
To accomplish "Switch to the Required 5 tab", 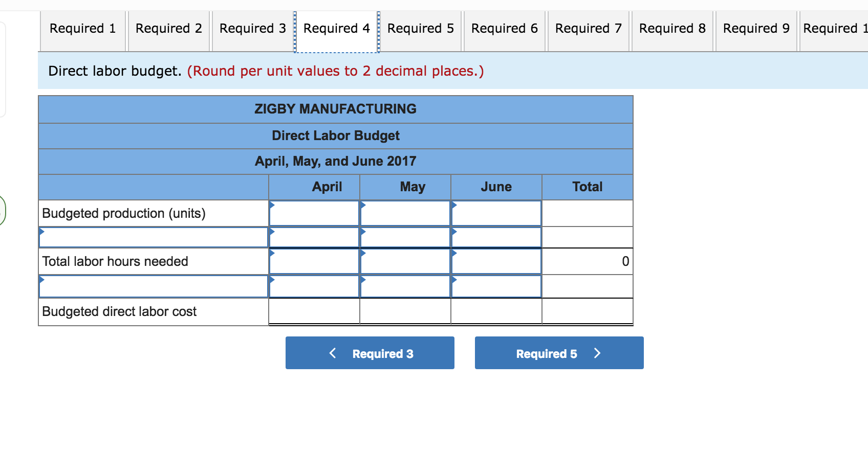I will (420, 29).
